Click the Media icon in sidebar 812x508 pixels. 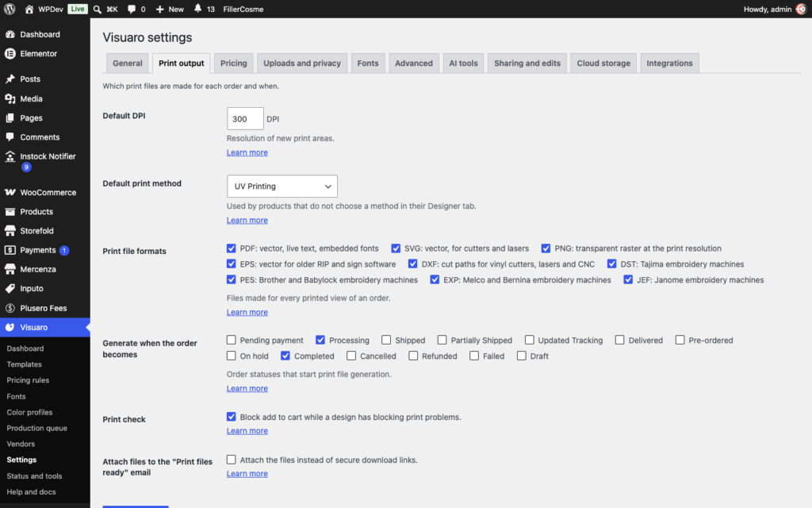(x=10, y=98)
